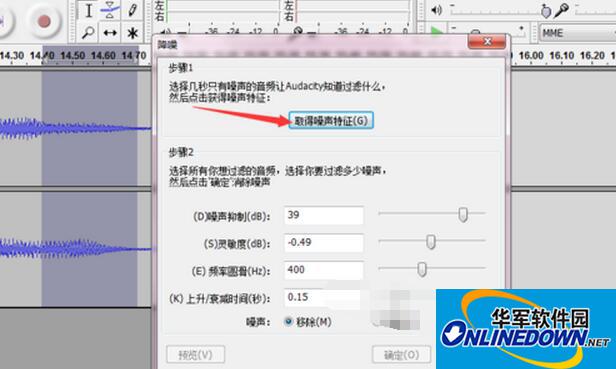
Task: Click the timeline ruler at 16.00
Action: tap(531, 56)
